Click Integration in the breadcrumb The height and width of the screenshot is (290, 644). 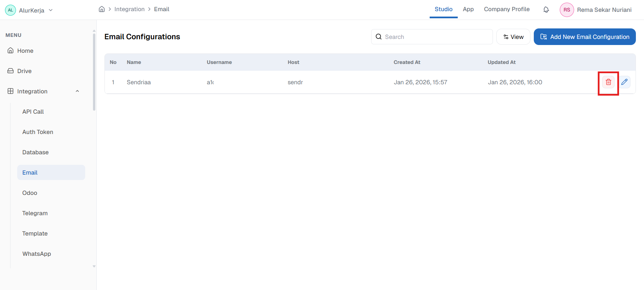129,9
